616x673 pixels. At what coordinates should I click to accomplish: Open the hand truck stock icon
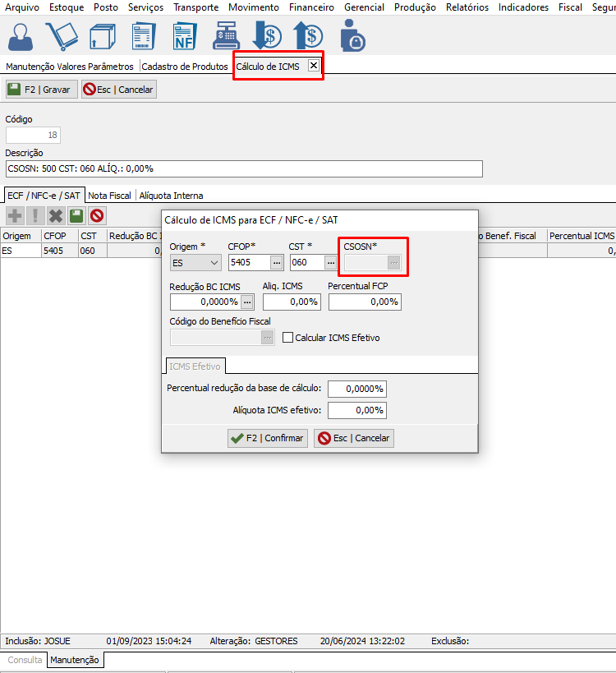tap(62, 36)
